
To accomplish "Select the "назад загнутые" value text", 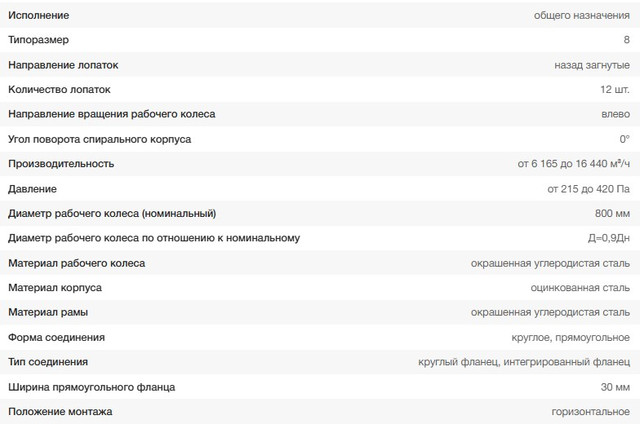I will point(592,65).
